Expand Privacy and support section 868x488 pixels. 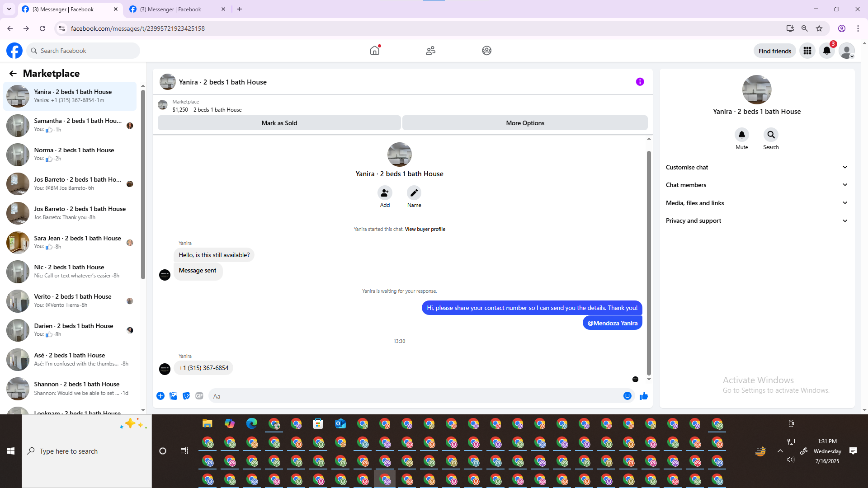click(757, 221)
